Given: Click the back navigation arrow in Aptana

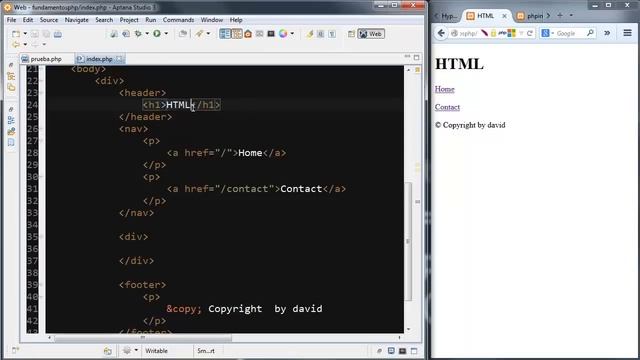Looking at the screenshot, I should (16, 44).
